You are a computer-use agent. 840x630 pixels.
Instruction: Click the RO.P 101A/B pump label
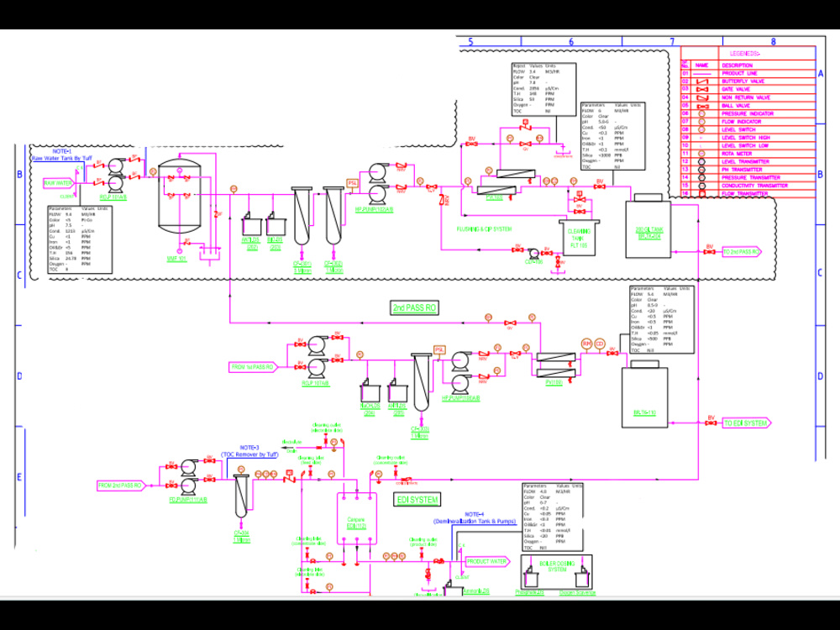pyautogui.click(x=113, y=197)
